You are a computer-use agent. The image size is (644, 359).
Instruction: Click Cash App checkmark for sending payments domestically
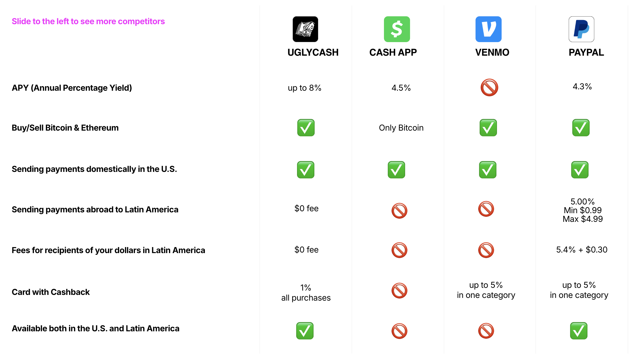[396, 170]
